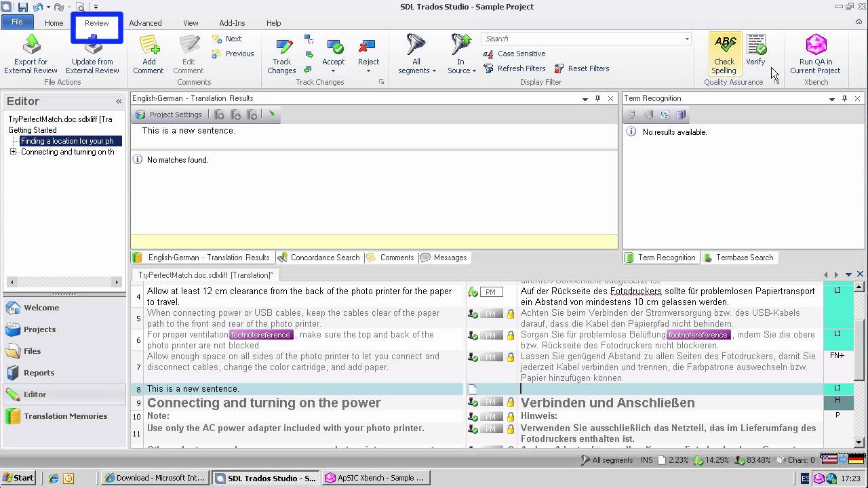Open the Search box dropdown arrow
The image size is (868, 488).
[687, 39]
